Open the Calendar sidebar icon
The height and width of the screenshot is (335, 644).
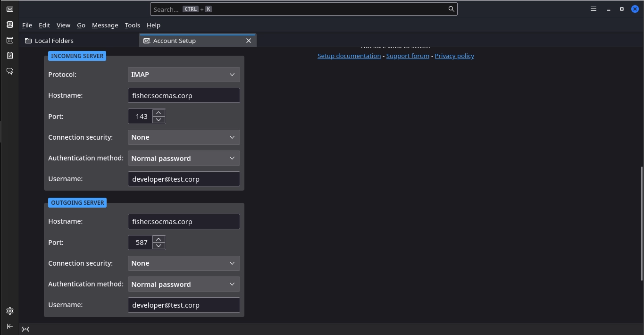(x=10, y=40)
